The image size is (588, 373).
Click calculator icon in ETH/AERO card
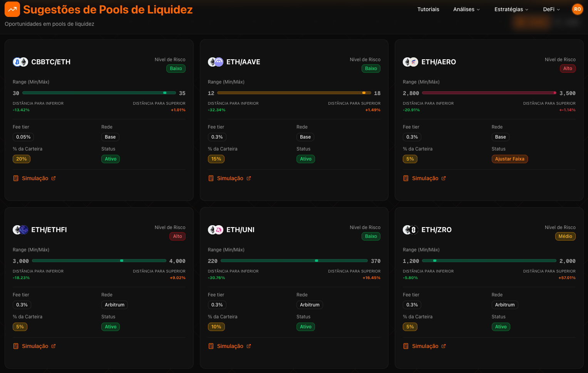pos(406,178)
